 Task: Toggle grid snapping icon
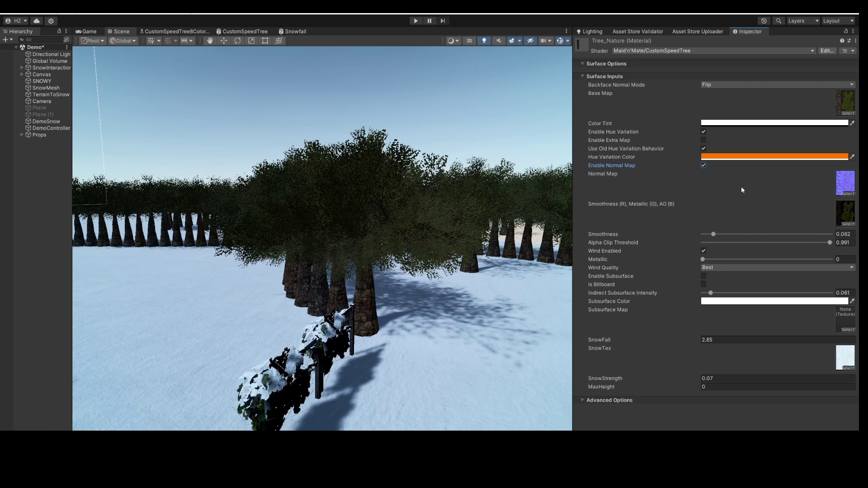pos(168,41)
